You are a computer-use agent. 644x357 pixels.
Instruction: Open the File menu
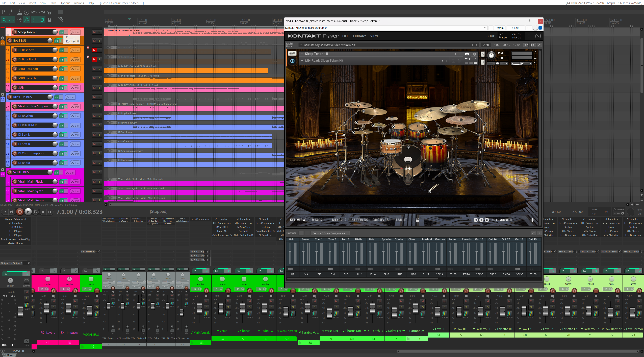coord(4,3)
